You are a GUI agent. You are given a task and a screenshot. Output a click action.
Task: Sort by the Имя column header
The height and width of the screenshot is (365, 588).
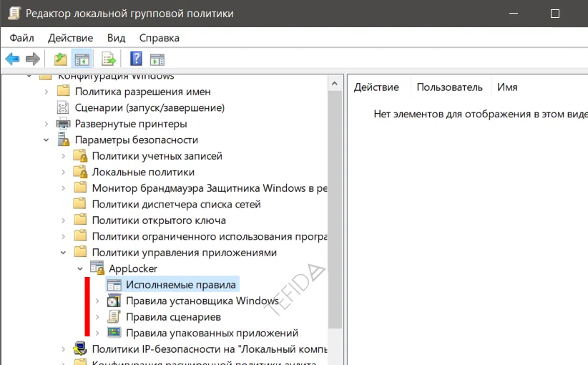[x=539, y=87]
